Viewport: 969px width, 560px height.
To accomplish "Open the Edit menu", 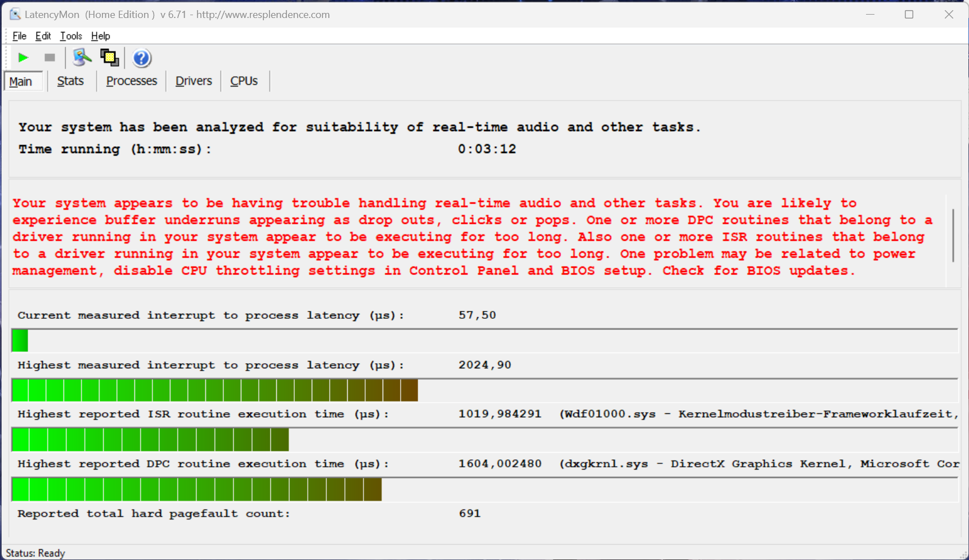I will [x=43, y=36].
